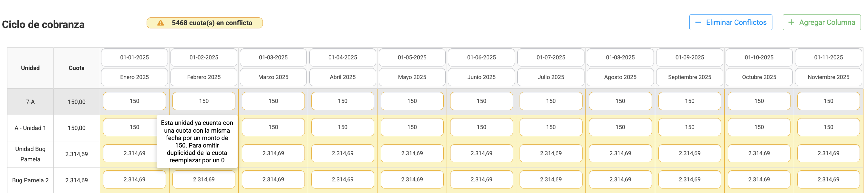Click Bug Pamela 2 amount under Mayo 2025
Viewport: 868px width, 193px height.
tap(412, 179)
